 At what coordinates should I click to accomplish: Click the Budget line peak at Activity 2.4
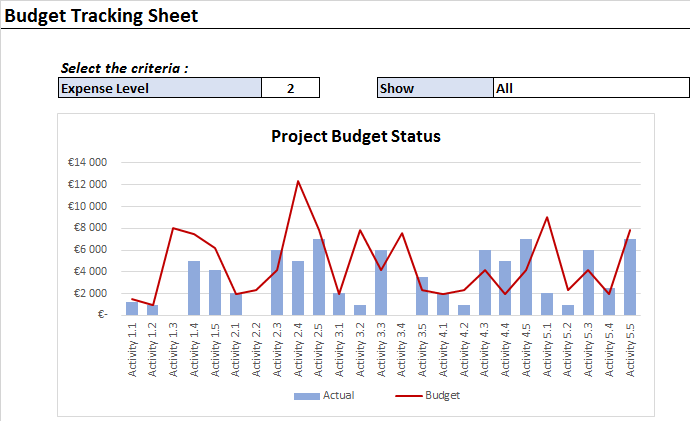click(298, 181)
